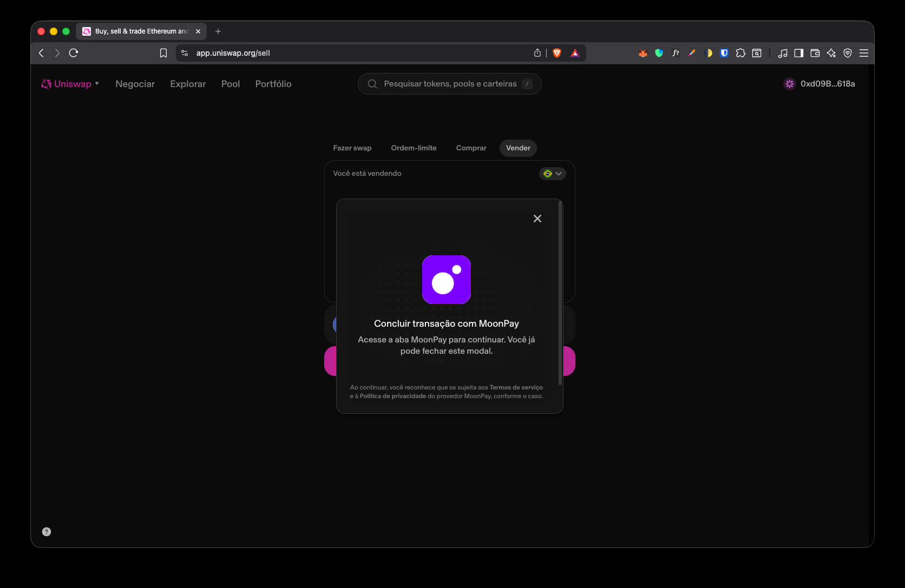
Task: Open the Explorar navigation menu
Action: point(188,84)
